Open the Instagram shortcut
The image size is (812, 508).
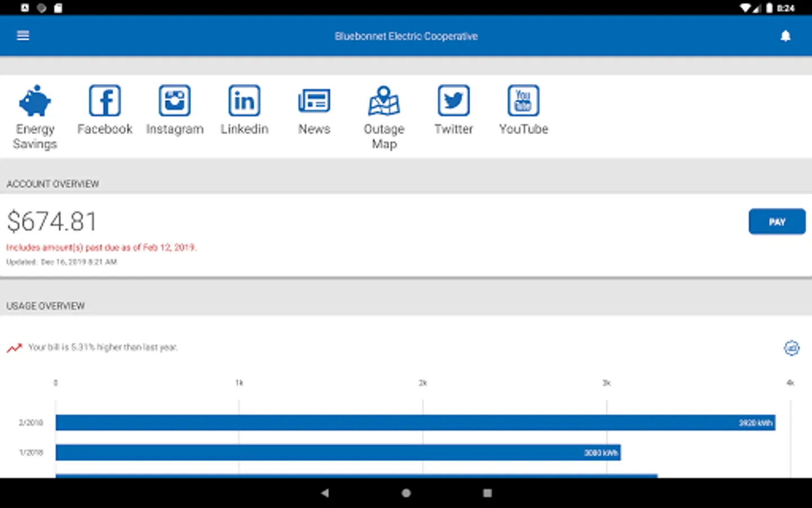pos(175,111)
